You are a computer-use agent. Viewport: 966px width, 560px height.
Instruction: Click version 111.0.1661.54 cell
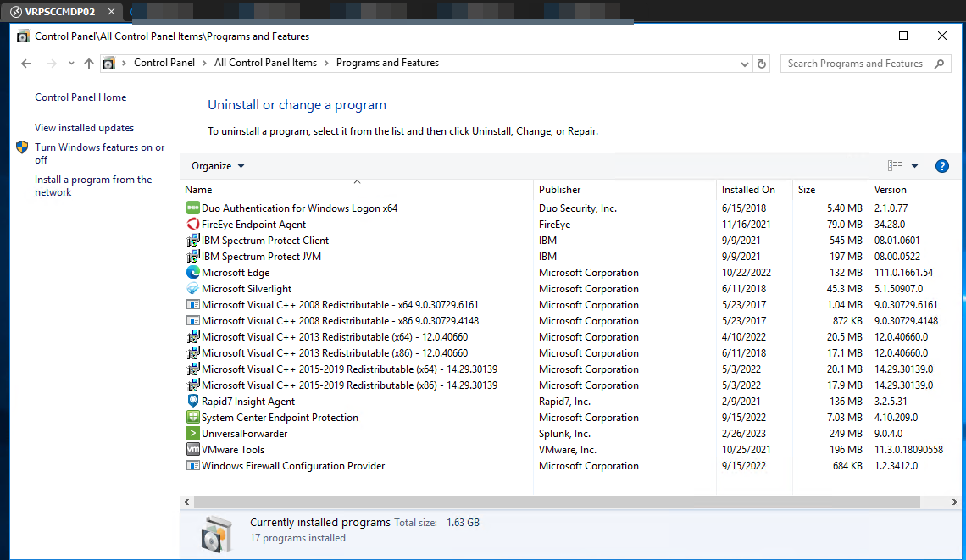(903, 272)
